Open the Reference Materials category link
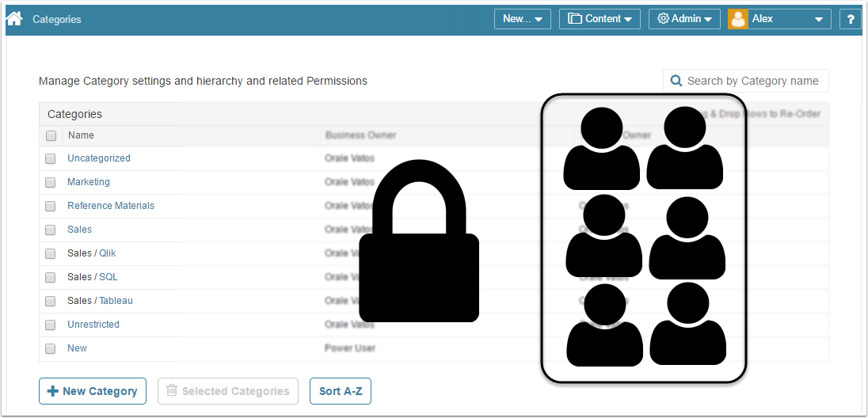868x418 pixels. (111, 206)
